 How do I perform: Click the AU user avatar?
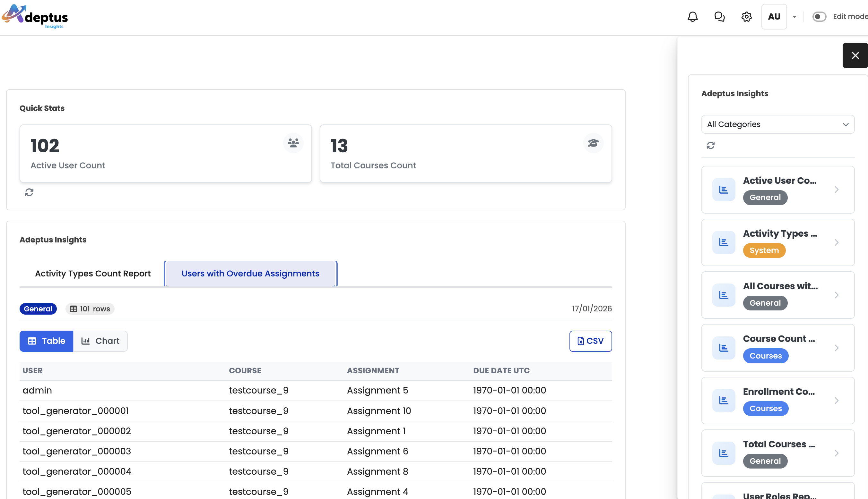[774, 16]
